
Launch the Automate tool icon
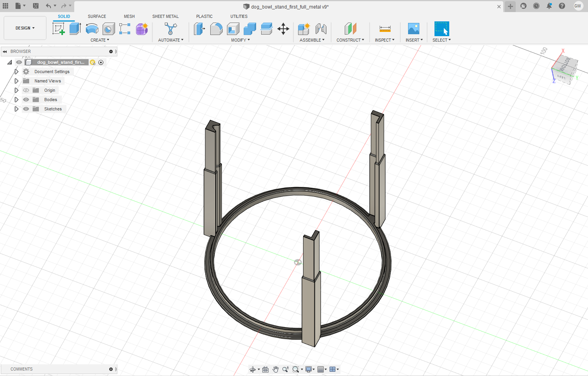[x=171, y=29]
